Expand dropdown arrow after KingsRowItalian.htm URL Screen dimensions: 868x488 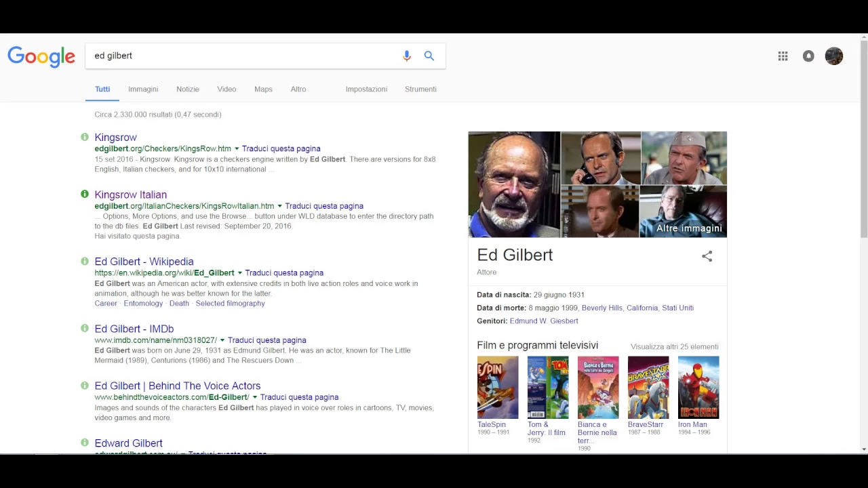[x=280, y=206]
